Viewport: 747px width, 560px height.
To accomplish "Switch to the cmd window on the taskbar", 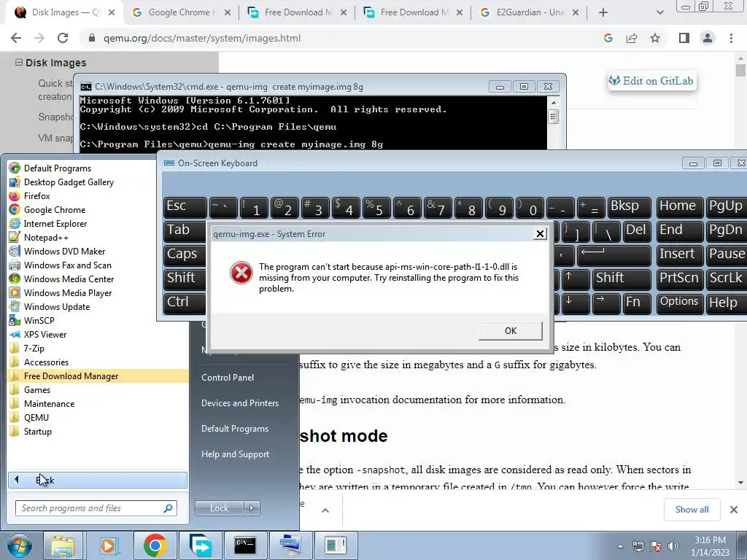I will point(245,545).
